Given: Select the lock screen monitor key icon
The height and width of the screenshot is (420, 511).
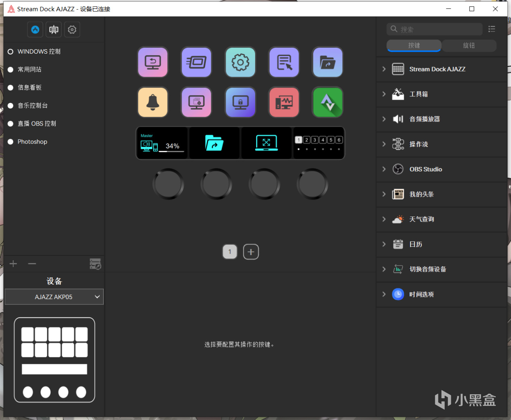Looking at the screenshot, I should [x=240, y=102].
